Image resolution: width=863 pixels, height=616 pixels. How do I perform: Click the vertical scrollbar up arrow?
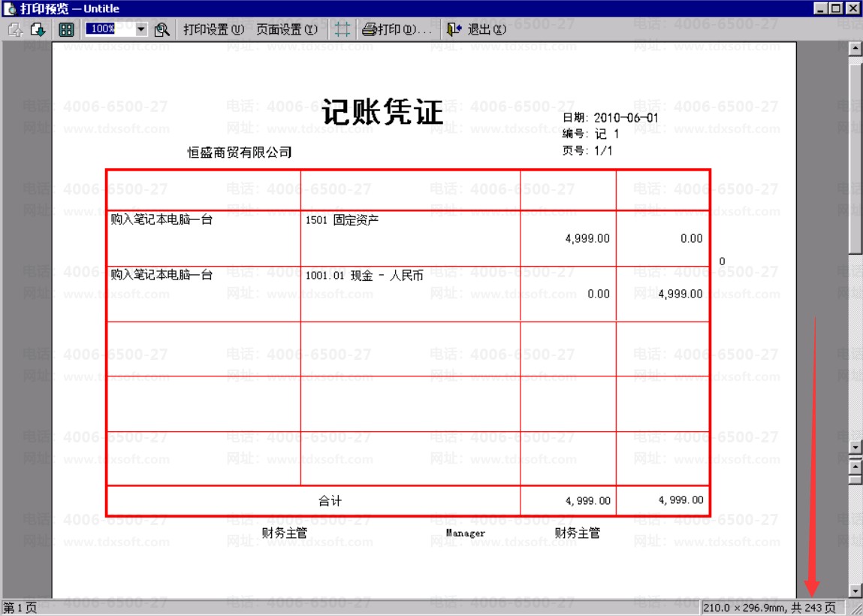pos(855,50)
